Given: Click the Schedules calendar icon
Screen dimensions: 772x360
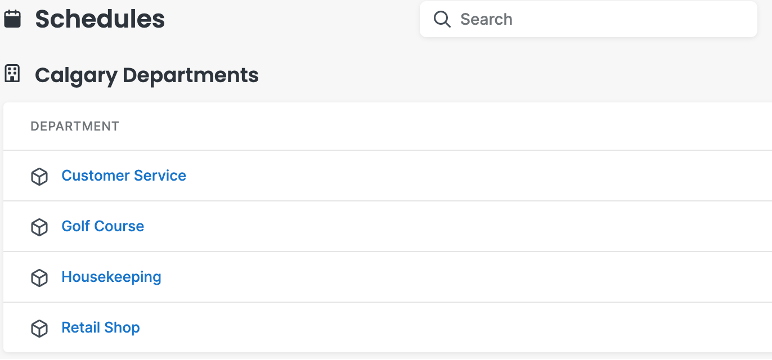Looking at the screenshot, I should pyautogui.click(x=12, y=19).
